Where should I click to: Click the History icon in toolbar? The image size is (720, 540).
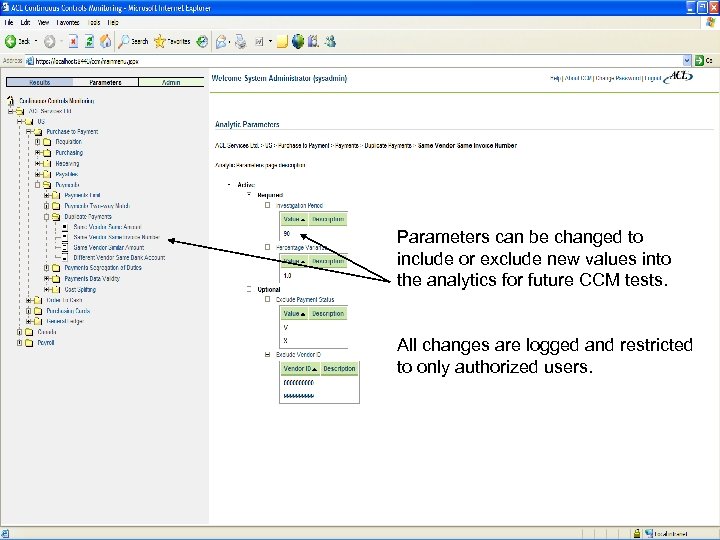coord(202,42)
